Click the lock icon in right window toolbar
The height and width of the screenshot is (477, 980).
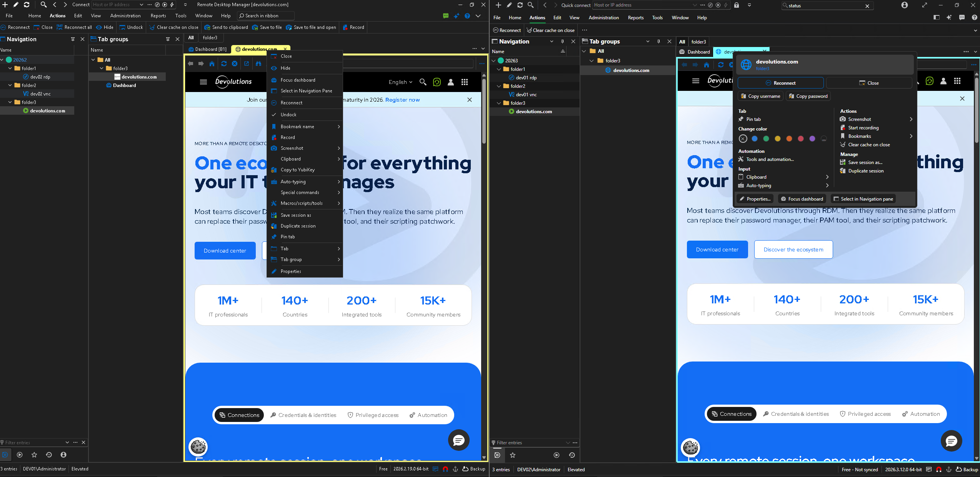pos(737,5)
